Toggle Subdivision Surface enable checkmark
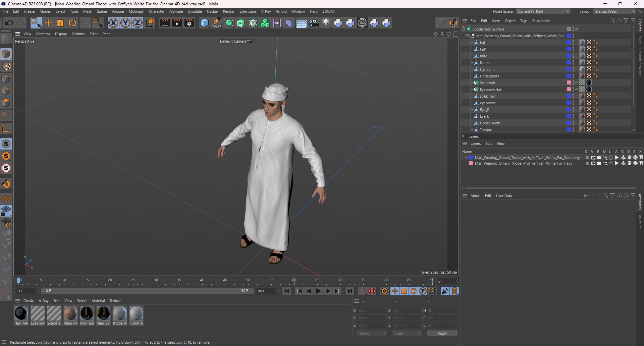This screenshot has width=644, height=346. point(577,29)
